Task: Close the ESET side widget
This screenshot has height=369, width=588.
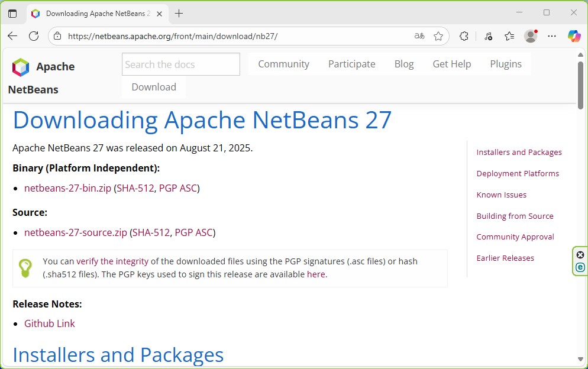Action: coord(579,254)
